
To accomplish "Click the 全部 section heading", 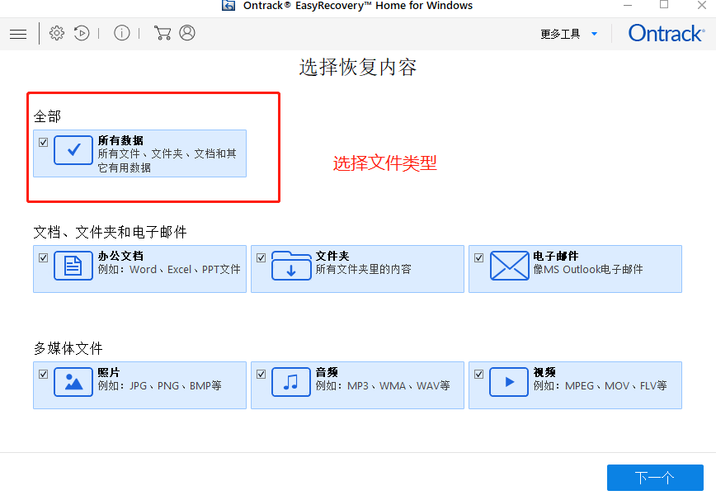I will [x=47, y=116].
